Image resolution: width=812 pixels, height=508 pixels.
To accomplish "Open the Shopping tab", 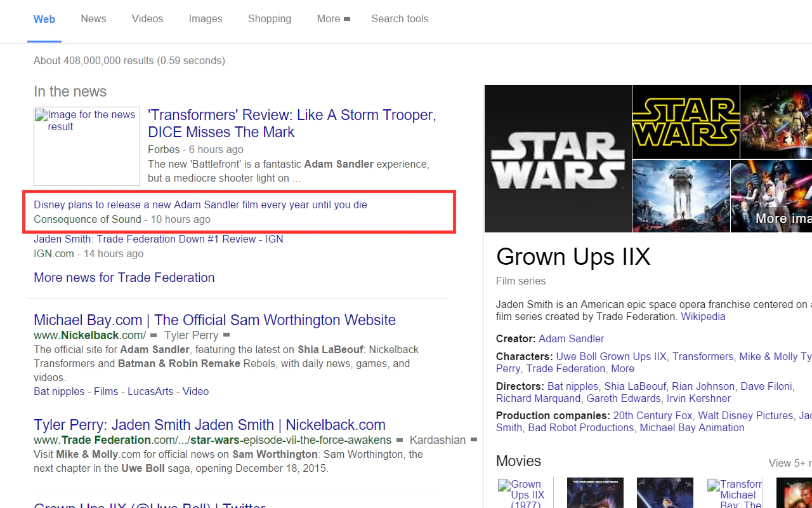I will (270, 19).
